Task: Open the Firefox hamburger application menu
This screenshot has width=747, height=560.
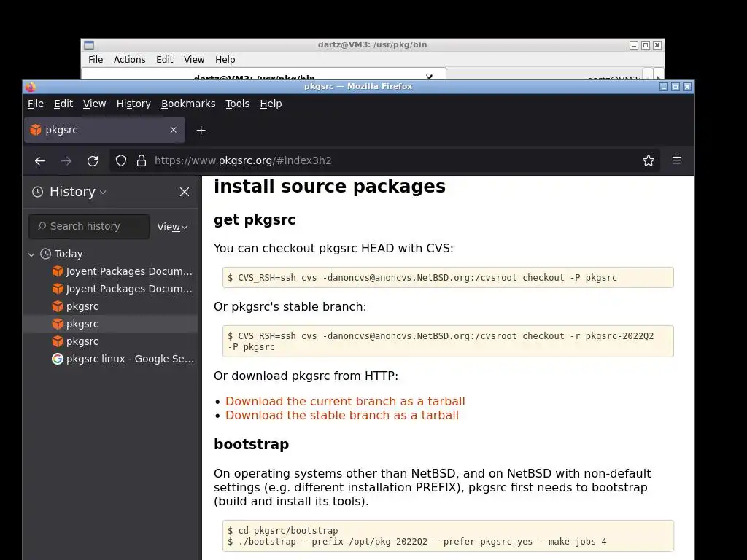Action: pos(677,160)
